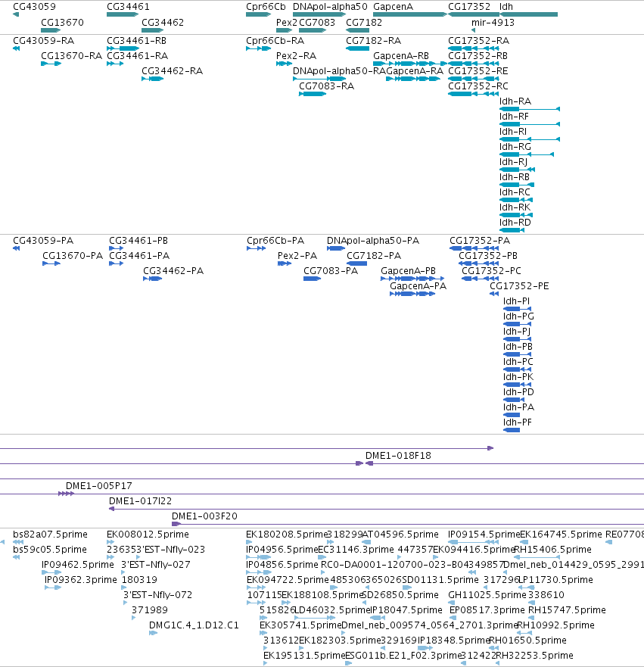Click transcript Idh-RA
The image size is (644, 667).
point(515,101)
